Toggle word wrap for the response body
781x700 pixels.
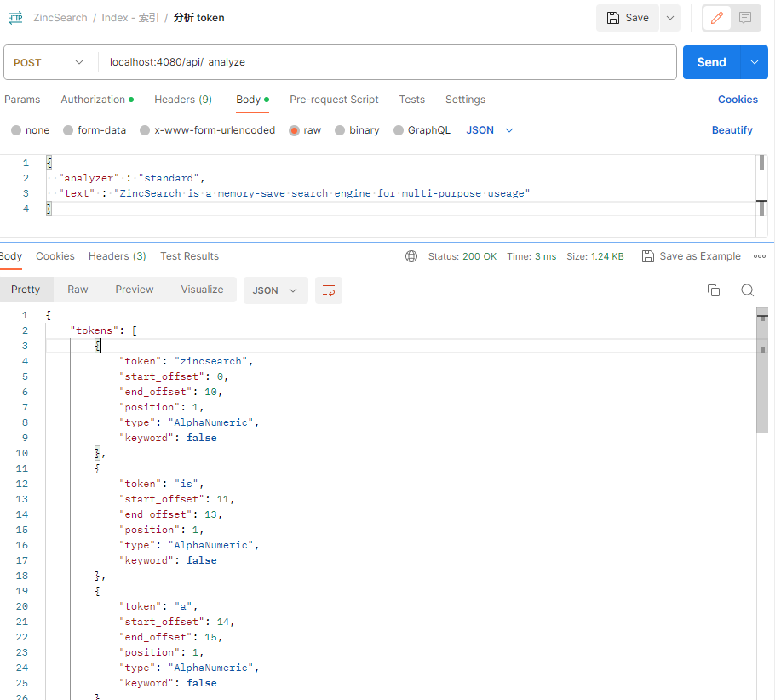click(x=329, y=290)
